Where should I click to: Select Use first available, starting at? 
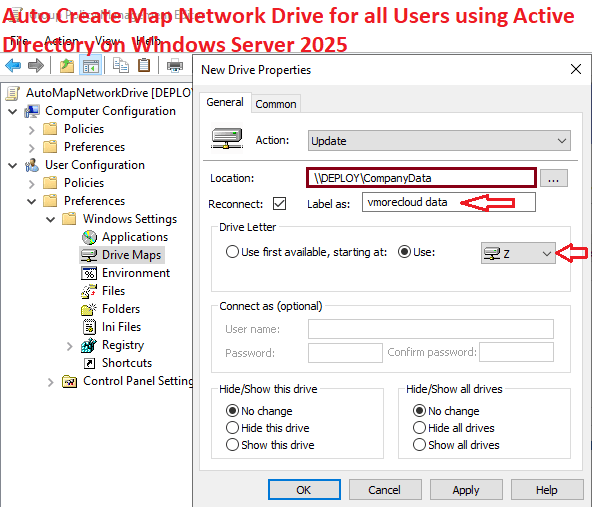pyautogui.click(x=232, y=251)
